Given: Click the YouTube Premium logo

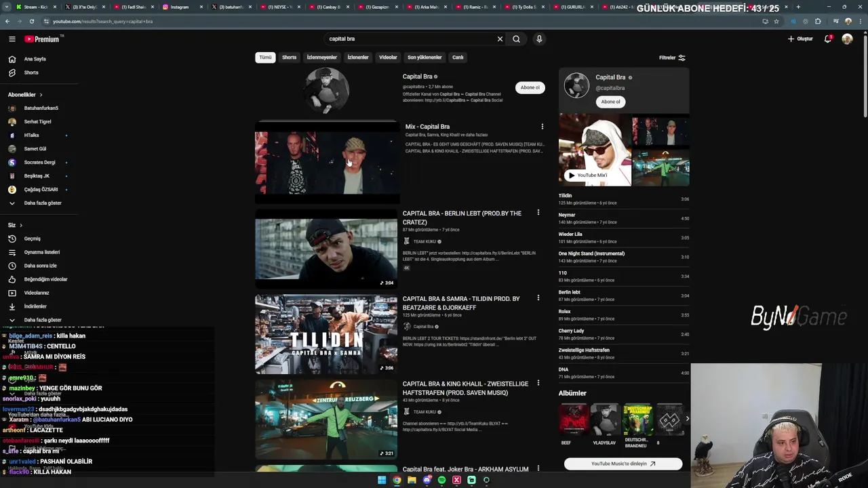Looking at the screenshot, I should [x=43, y=39].
